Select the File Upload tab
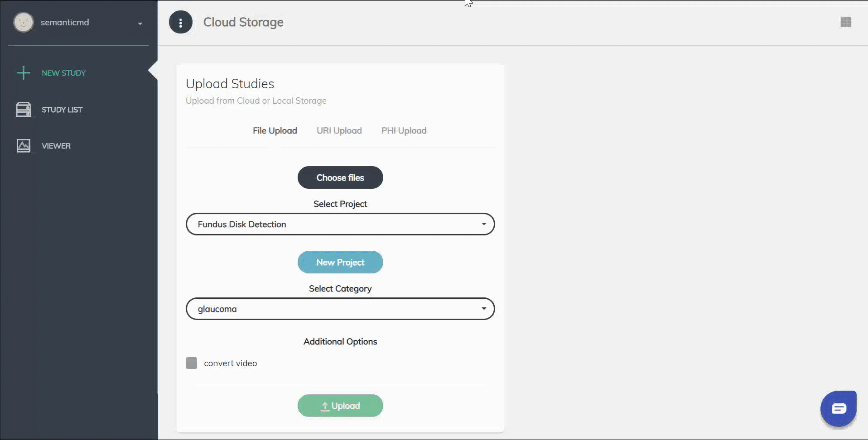The image size is (868, 440). tap(275, 131)
